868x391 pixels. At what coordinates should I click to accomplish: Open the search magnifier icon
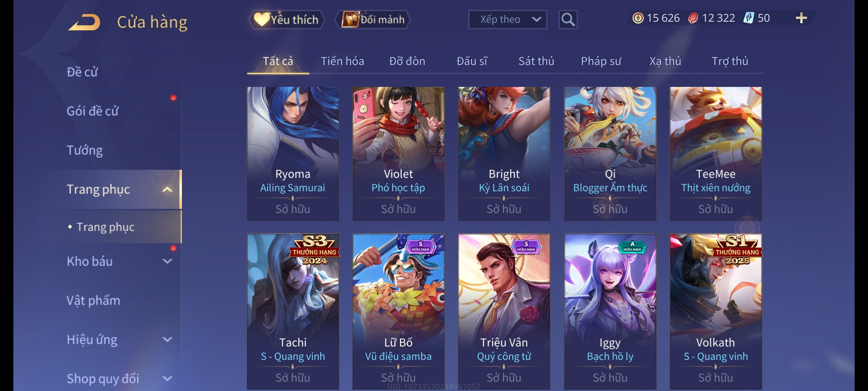pyautogui.click(x=568, y=20)
